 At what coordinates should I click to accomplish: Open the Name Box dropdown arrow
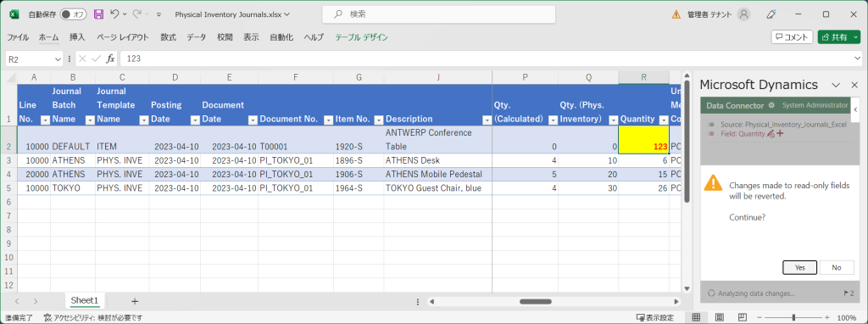click(x=58, y=59)
